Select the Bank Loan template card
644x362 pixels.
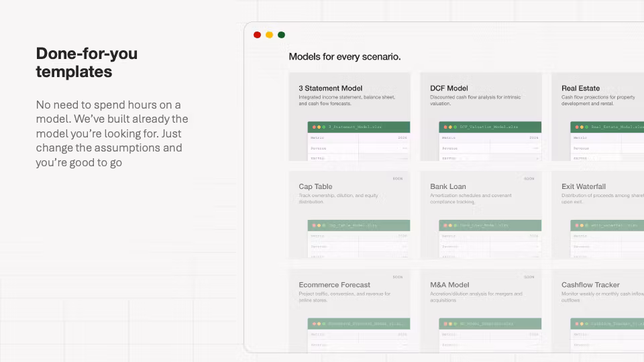pos(481,215)
